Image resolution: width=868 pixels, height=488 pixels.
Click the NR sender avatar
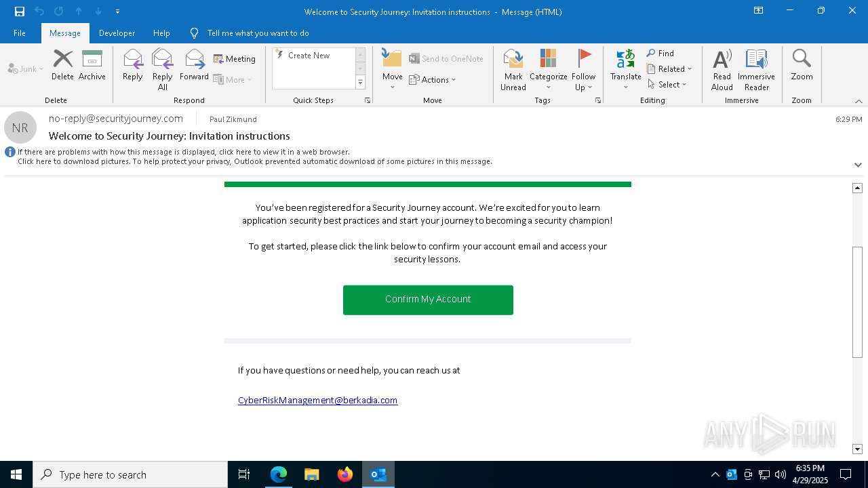(20, 127)
